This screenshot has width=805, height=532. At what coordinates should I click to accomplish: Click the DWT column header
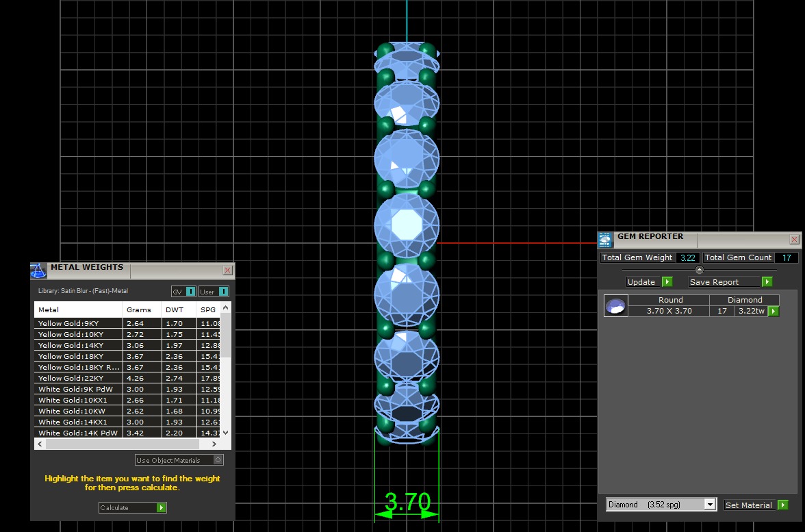point(179,309)
